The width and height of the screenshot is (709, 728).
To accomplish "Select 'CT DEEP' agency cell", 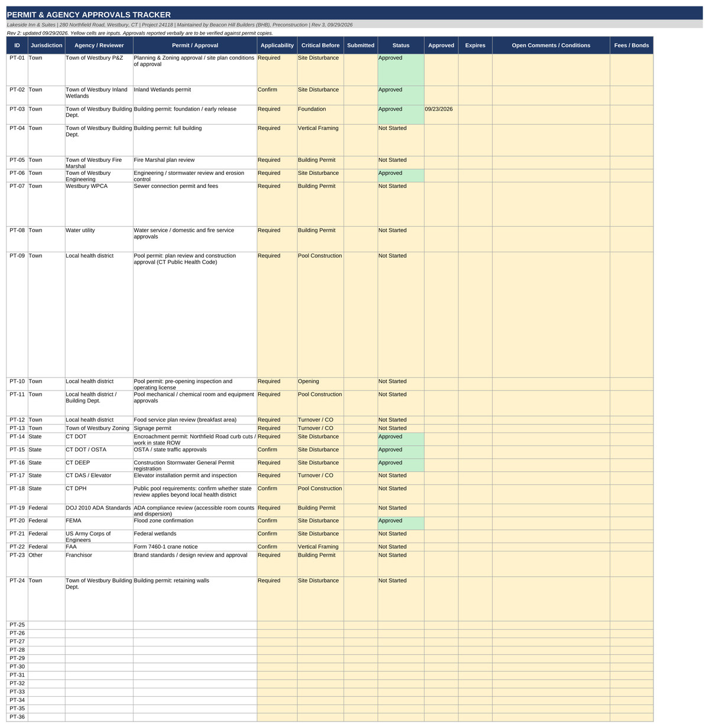I will (99, 465).
